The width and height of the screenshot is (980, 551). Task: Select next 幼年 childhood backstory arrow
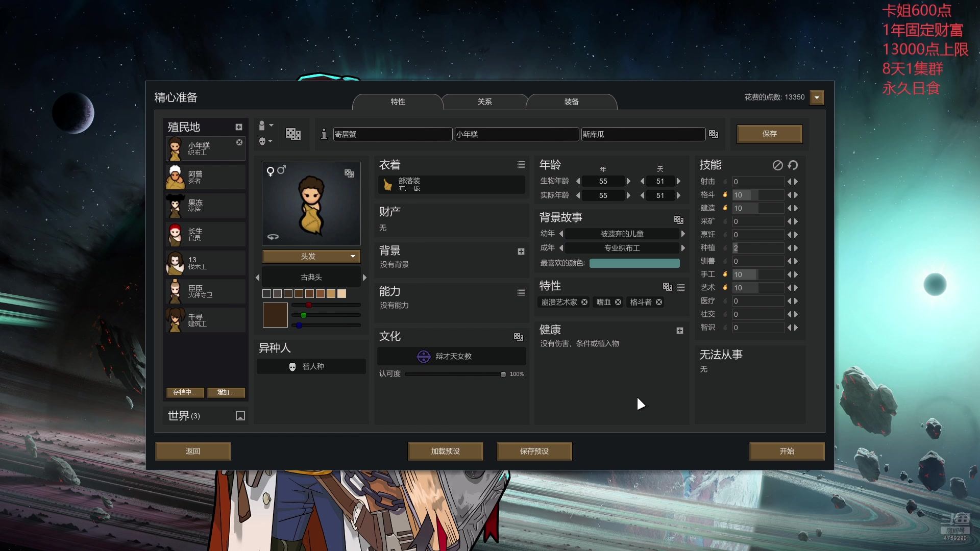683,234
